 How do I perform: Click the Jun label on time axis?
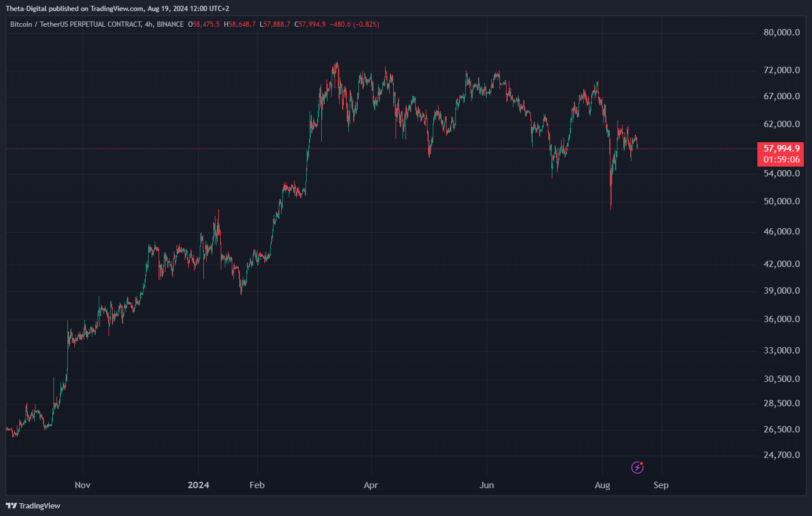487,485
